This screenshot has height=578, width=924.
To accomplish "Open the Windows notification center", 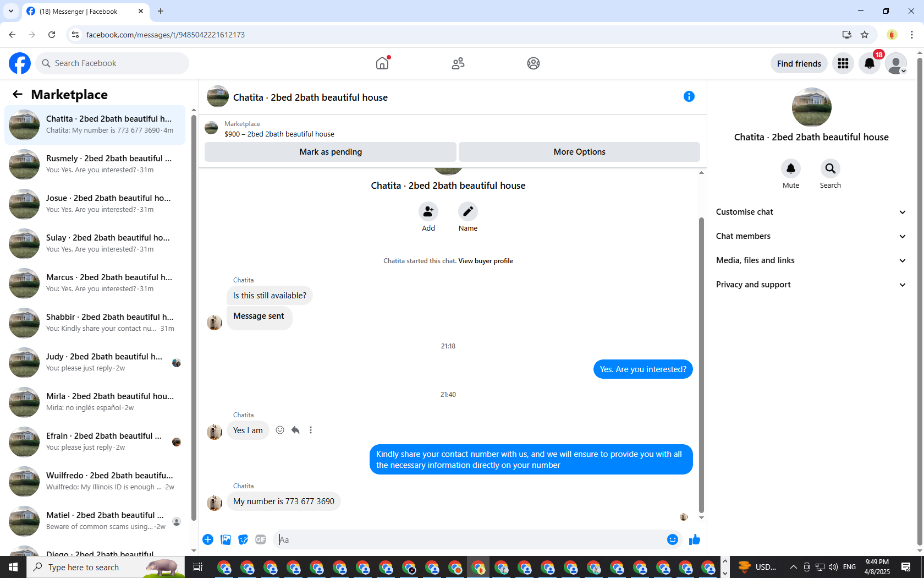I will [906, 567].
